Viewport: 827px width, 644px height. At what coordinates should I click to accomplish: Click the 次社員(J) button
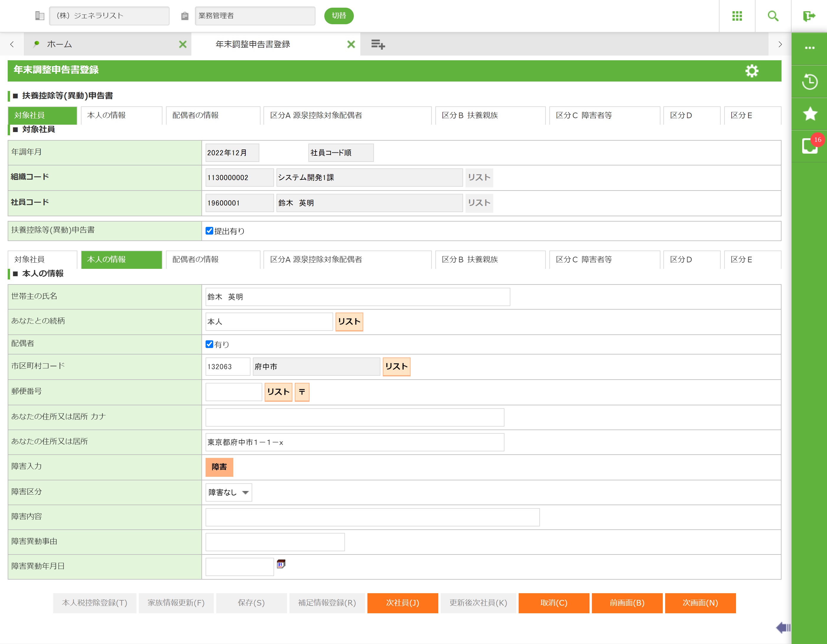point(402,603)
